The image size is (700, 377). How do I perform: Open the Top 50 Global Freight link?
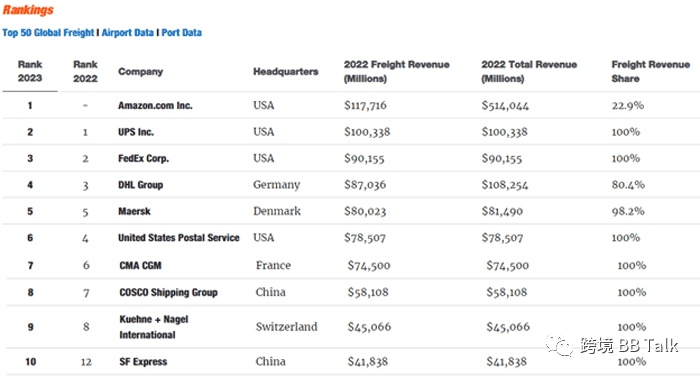click(x=48, y=33)
